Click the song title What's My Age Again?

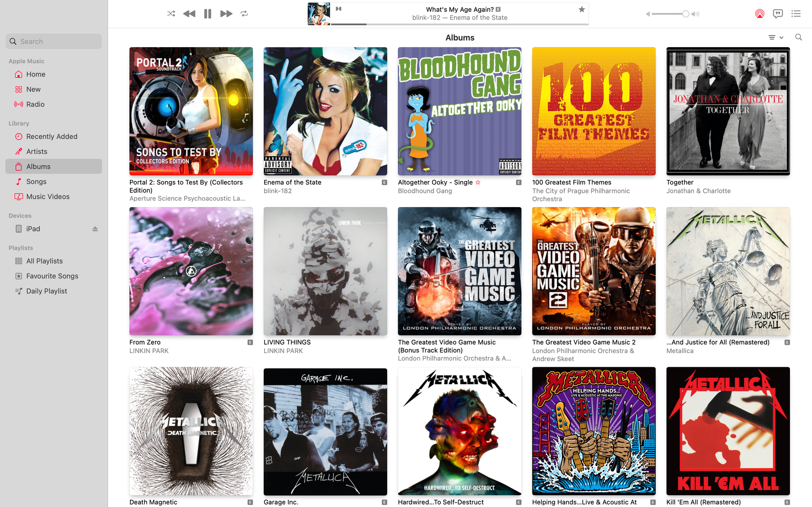tap(460, 9)
